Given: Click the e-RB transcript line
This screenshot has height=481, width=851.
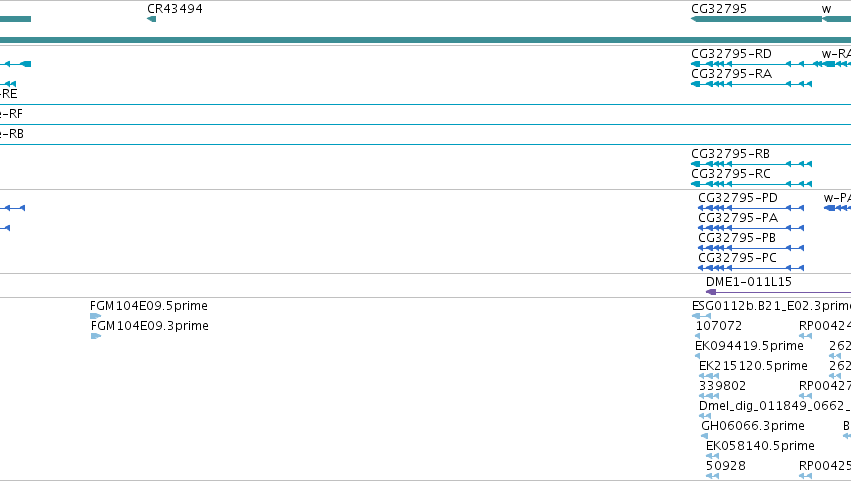Looking at the screenshot, I should click(x=426, y=144).
